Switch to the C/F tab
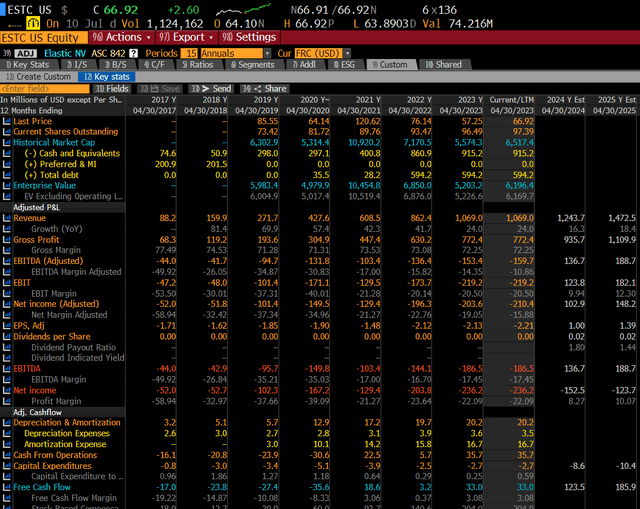The image size is (640, 509). (x=155, y=65)
